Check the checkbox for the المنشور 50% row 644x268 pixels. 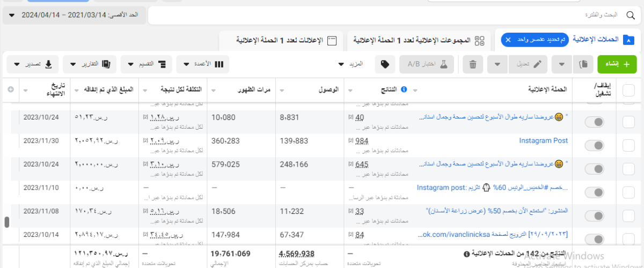click(x=628, y=216)
